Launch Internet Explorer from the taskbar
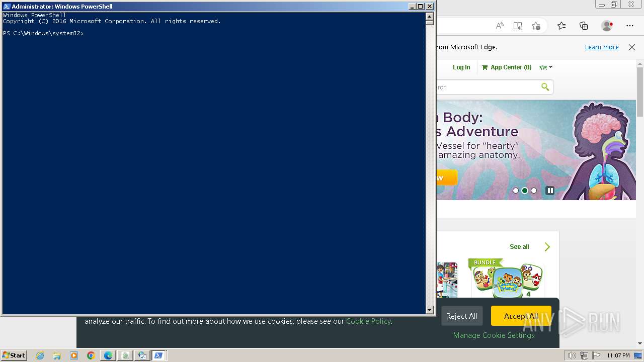 pyautogui.click(x=40, y=355)
